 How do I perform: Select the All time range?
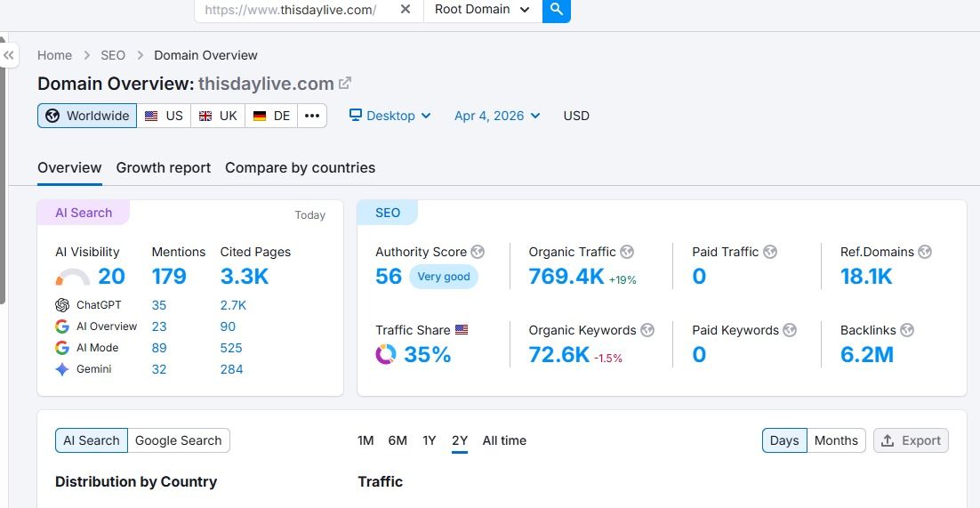tap(504, 440)
